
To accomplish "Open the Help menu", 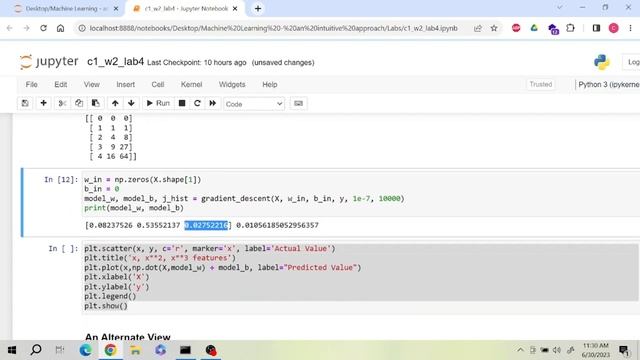I will 269,84.
